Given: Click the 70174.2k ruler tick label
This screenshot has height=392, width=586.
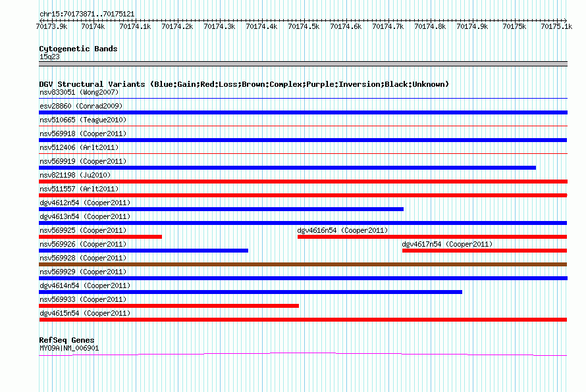Looking at the screenshot, I should (x=177, y=26).
